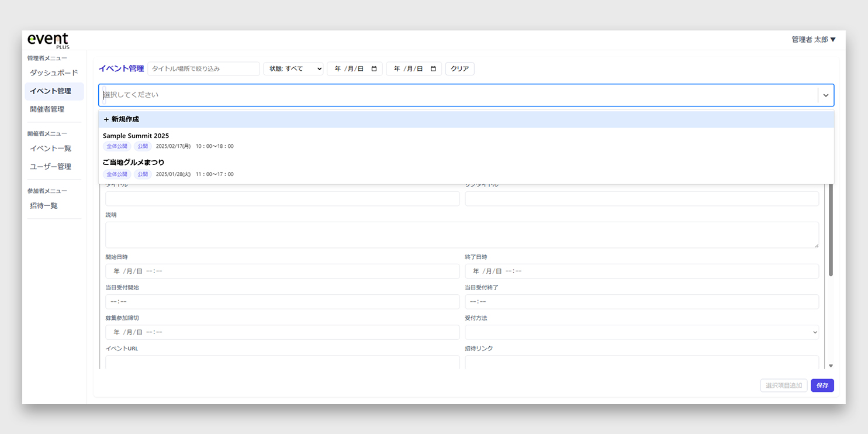Navigate to ユーザー管理 page
The height and width of the screenshot is (434, 868).
click(x=50, y=167)
